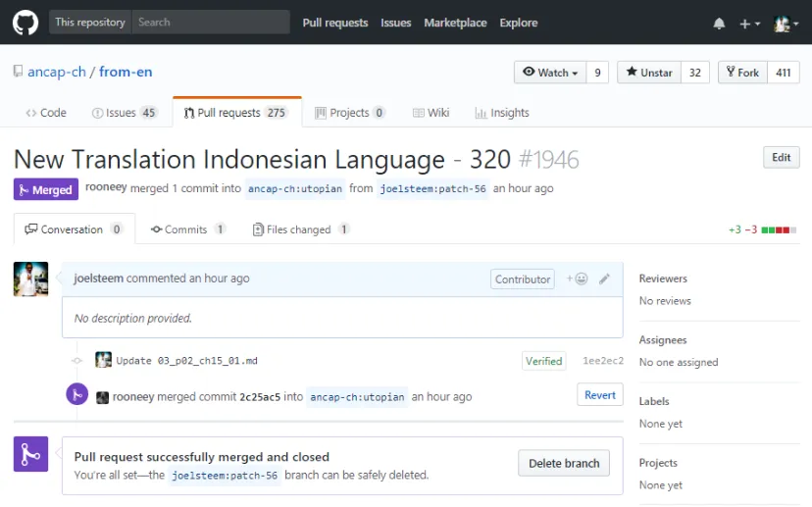
Task: Click the PR number #1946
Action: pyautogui.click(x=549, y=160)
